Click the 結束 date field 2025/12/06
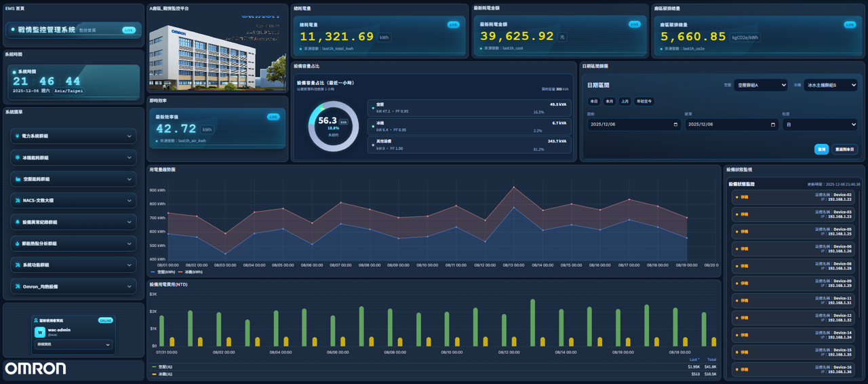The height and width of the screenshot is (384, 868). point(732,125)
